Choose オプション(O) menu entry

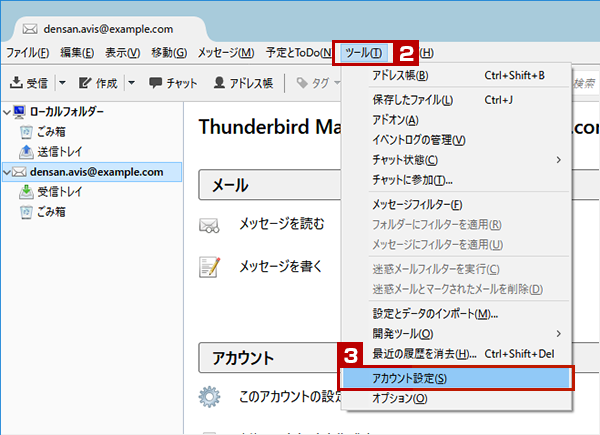[456, 398]
